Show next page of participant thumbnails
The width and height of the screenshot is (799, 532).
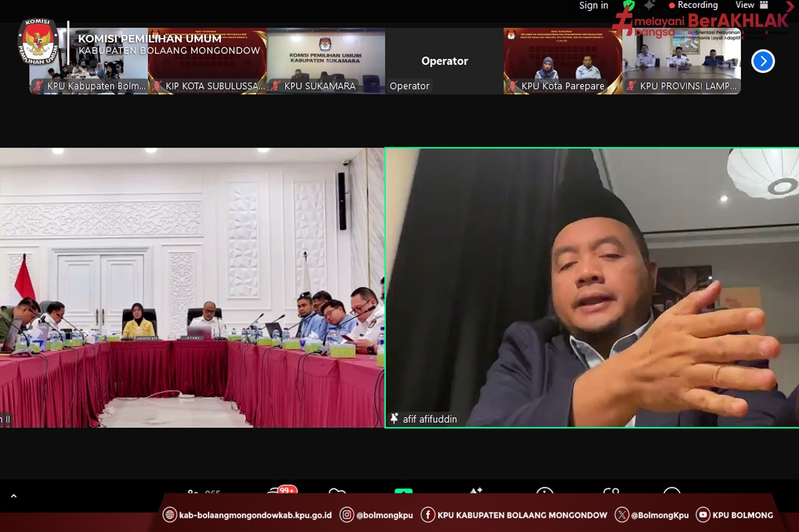[x=763, y=61]
